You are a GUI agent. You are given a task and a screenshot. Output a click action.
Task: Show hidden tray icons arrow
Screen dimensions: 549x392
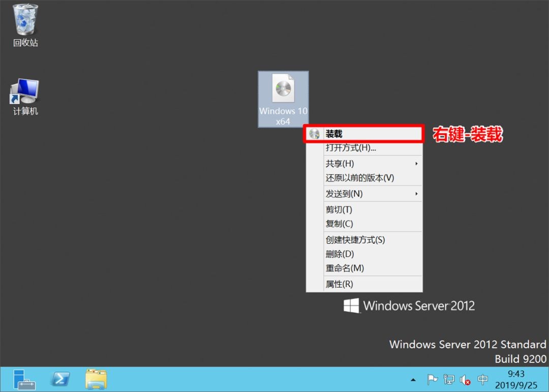click(x=413, y=380)
